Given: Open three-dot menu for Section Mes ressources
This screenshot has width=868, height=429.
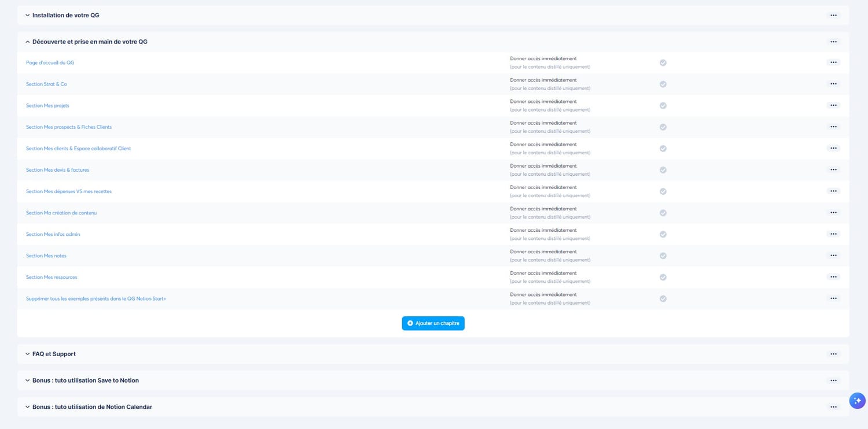Looking at the screenshot, I should 833,276.
